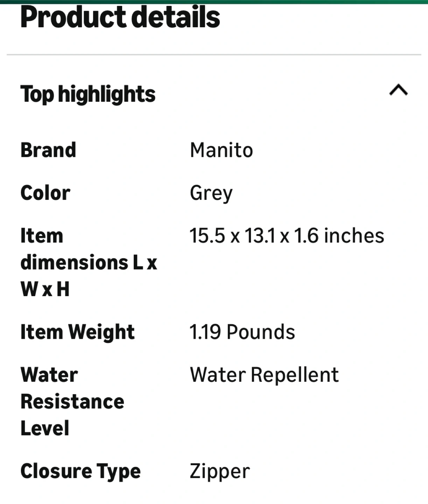Select the Closure Type label

(80, 471)
